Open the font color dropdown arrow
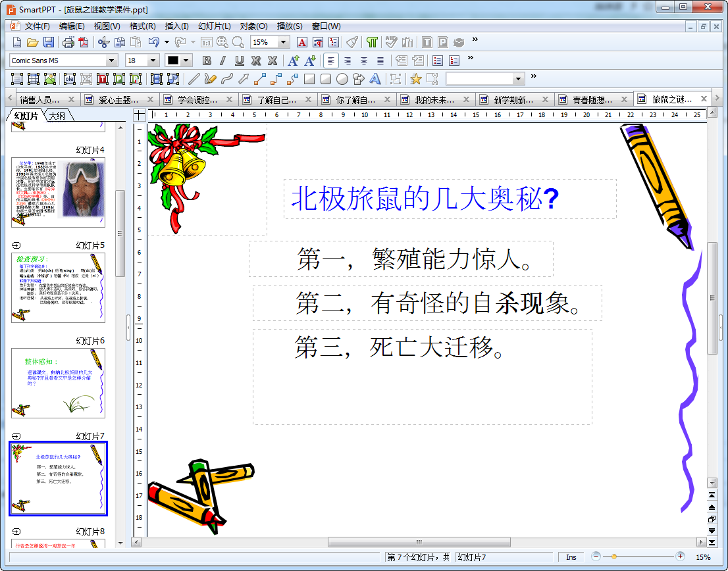Image resolution: width=728 pixels, height=571 pixels. [186, 61]
